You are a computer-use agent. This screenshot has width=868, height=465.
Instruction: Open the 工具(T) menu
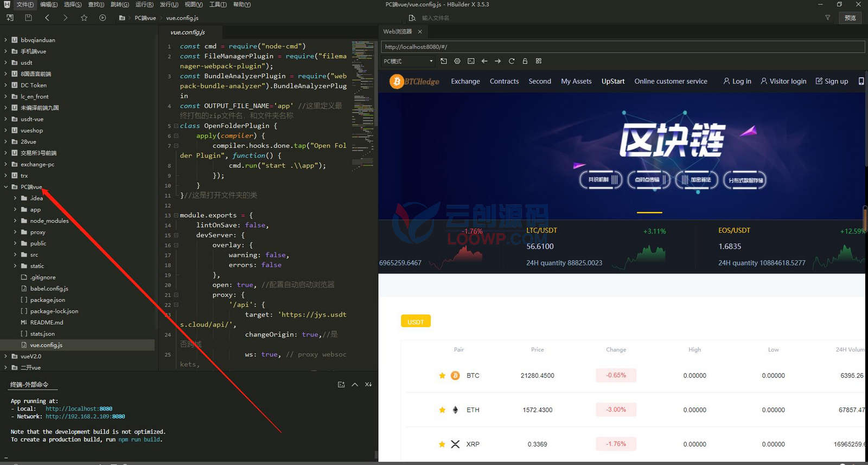[218, 4]
